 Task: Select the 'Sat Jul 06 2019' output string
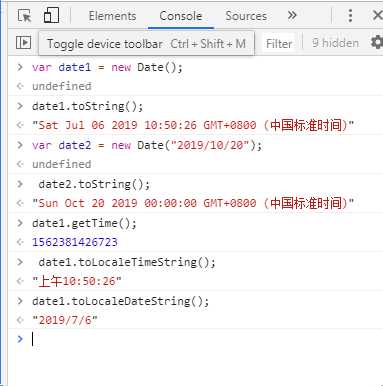193,125
